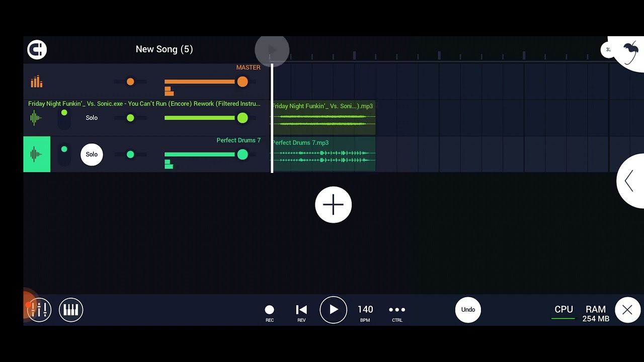Rename the project title New Song (5)
The width and height of the screenshot is (644, 362).
[164, 49]
